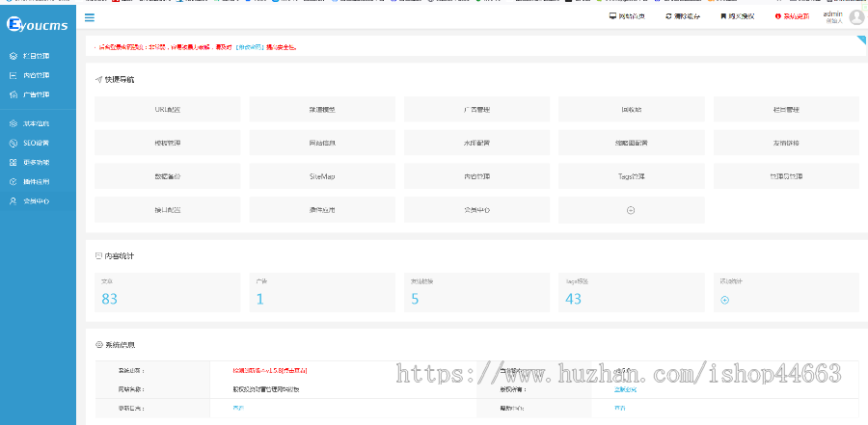Open the 插件应用 shortcut tile
The width and height of the screenshot is (868, 425).
pyautogui.click(x=322, y=210)
